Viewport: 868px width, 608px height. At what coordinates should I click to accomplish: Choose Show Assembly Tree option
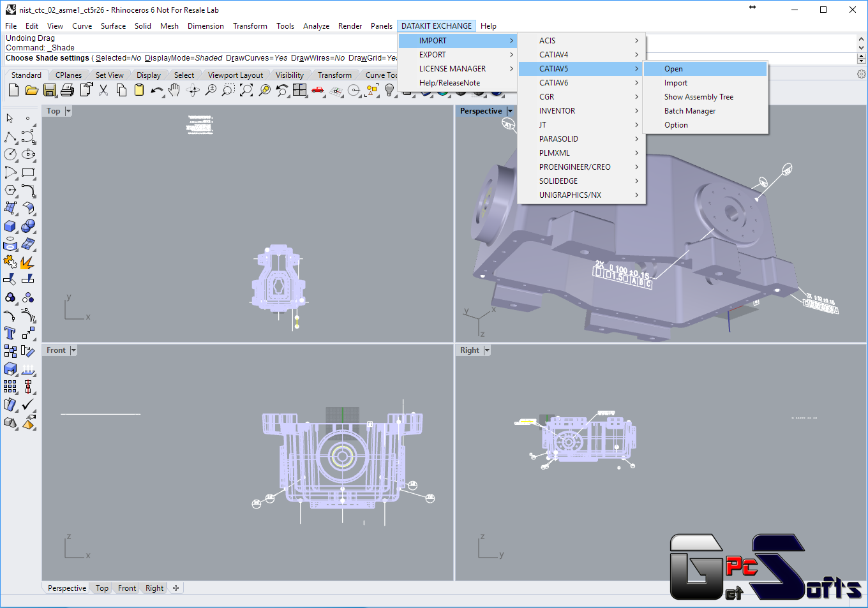click(x=705, y=97)
